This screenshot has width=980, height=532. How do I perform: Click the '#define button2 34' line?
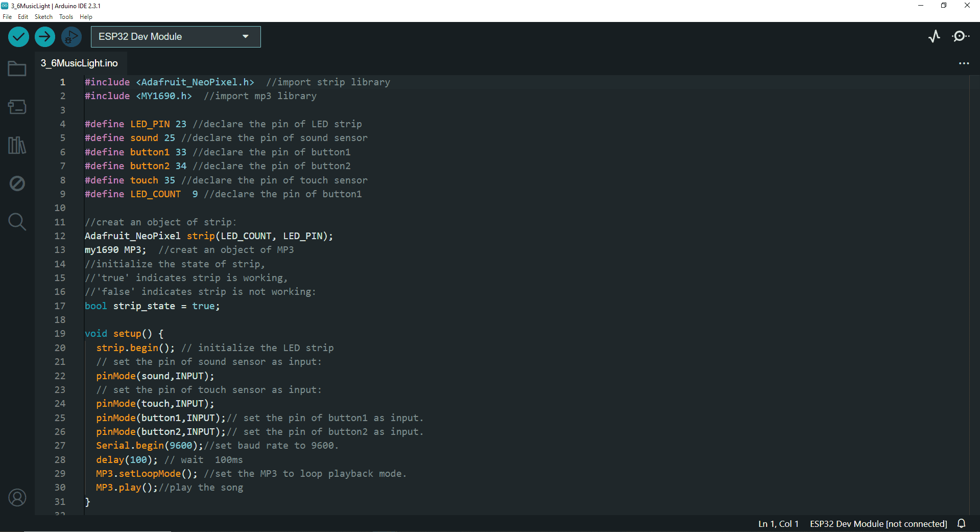click(x=218, y=166)
